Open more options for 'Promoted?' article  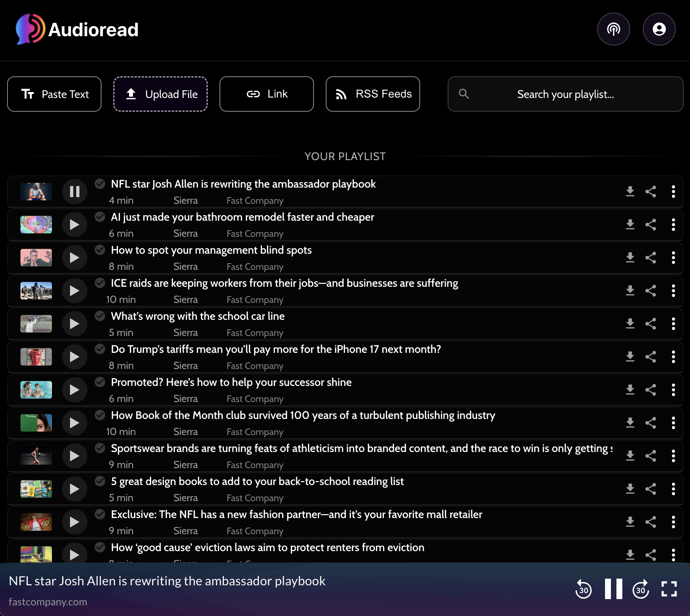point(673,390)
